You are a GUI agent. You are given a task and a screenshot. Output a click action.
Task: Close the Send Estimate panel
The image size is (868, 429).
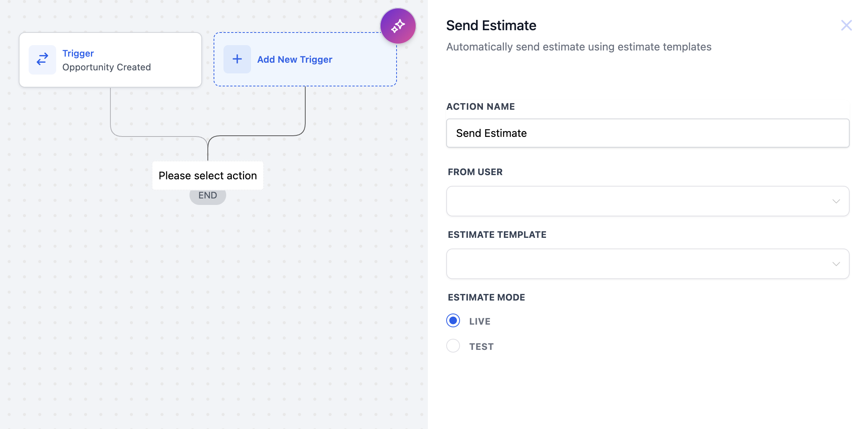click(846, 26)
